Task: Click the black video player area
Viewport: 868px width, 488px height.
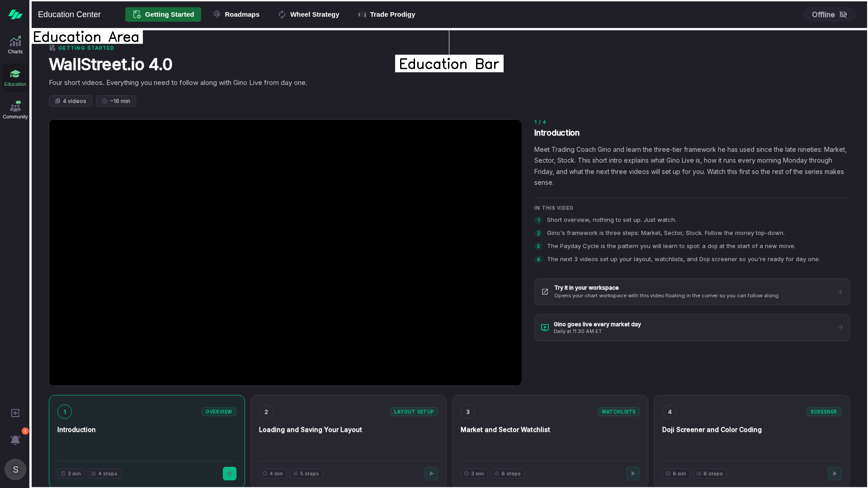Action: tap(285, 253)
